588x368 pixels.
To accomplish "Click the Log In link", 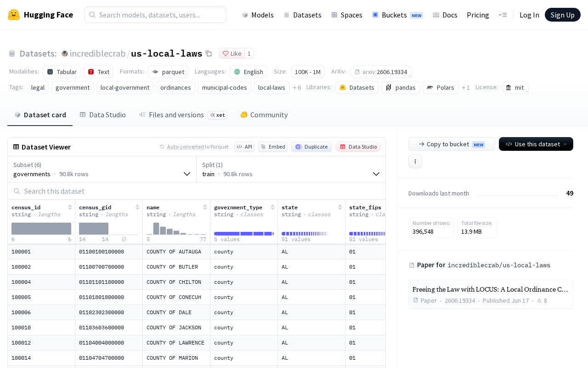I will point(529,15).
